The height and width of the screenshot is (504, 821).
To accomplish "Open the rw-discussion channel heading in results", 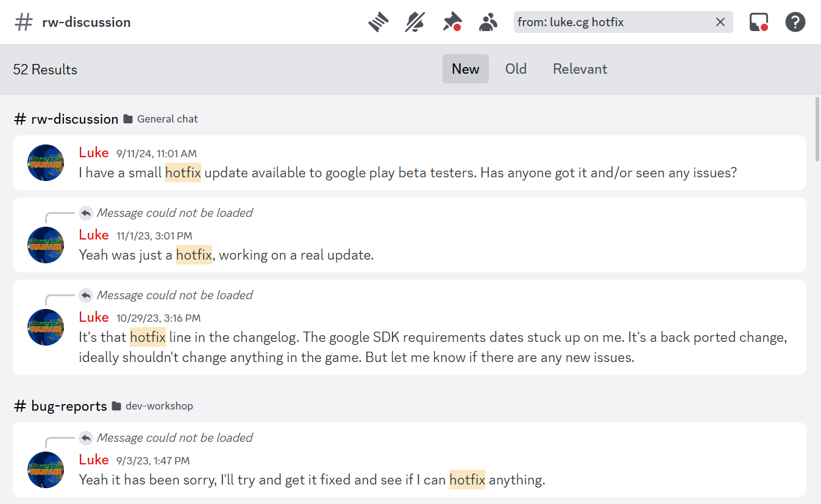I will (66, 119).
